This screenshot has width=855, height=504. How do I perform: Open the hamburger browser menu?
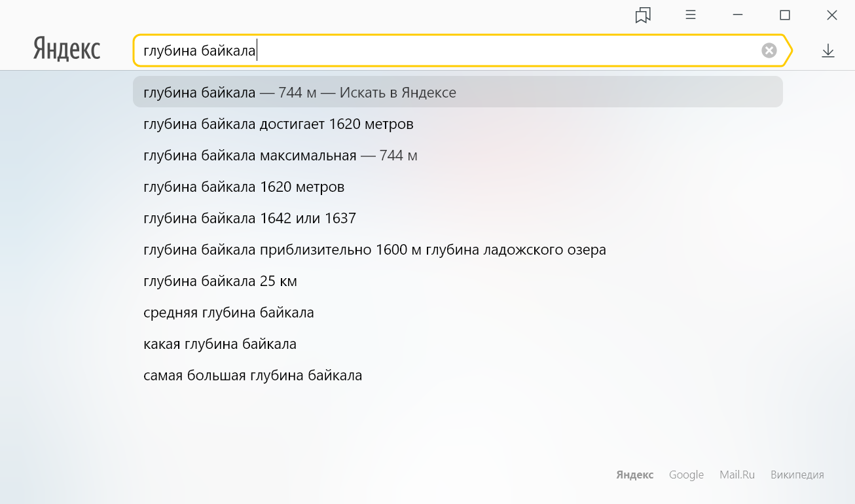[x=691, y=14]
